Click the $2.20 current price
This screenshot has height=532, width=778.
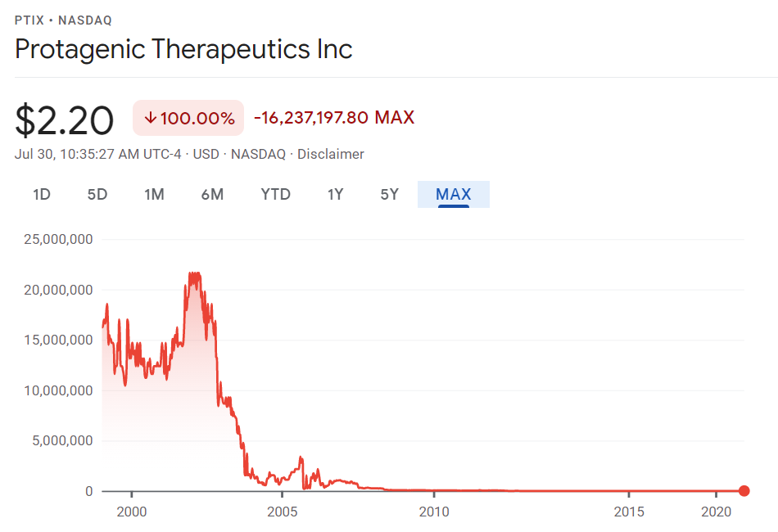(x=65, y=120)
